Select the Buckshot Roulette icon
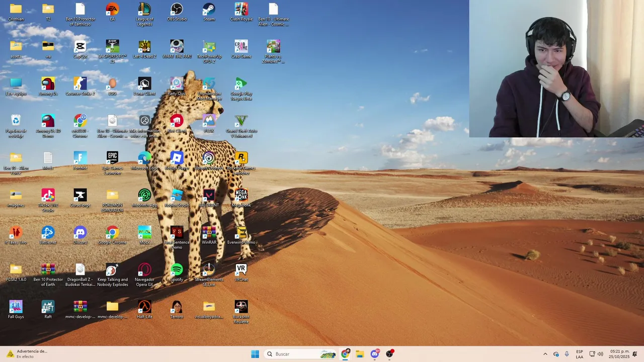 pyautogui.click(x=241, y=312)
